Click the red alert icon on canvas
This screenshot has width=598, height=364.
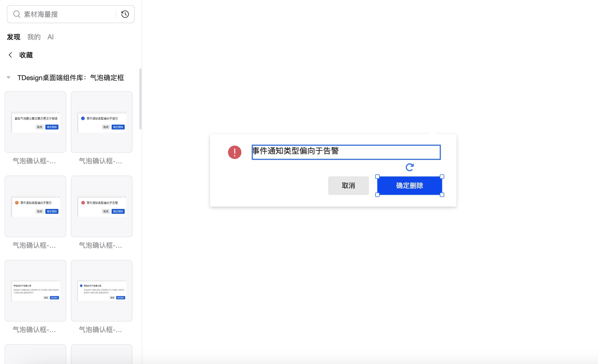pyautogui.click(x=235, y=152)
